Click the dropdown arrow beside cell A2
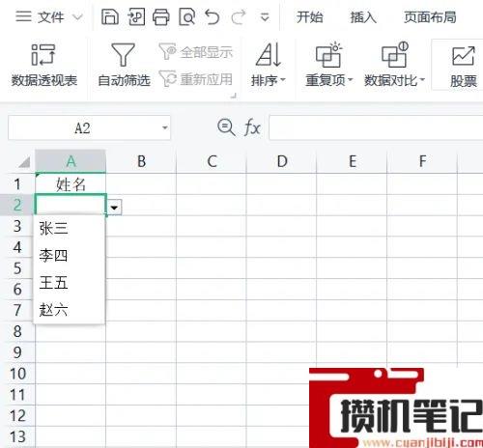This screenshot has height=448, width=483. [x=114, y=208]
